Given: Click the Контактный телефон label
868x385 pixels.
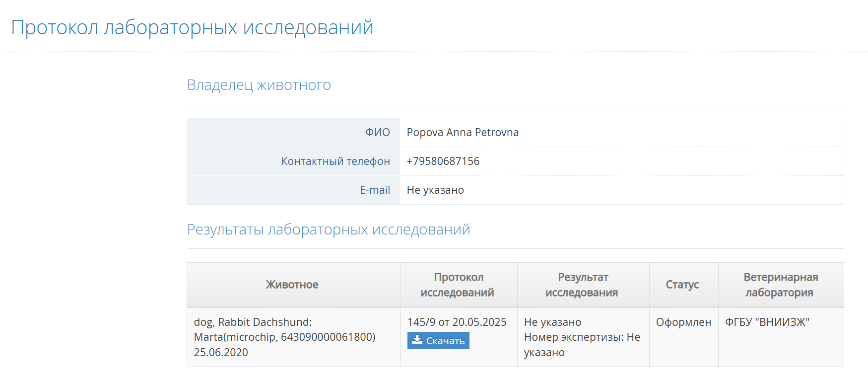Looking at the screenshot, I should 335,161.
